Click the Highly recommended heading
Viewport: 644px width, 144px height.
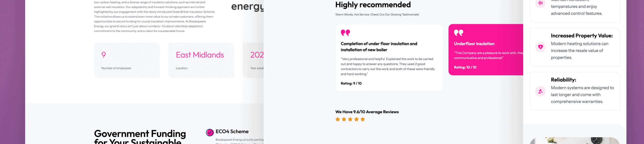373,5
